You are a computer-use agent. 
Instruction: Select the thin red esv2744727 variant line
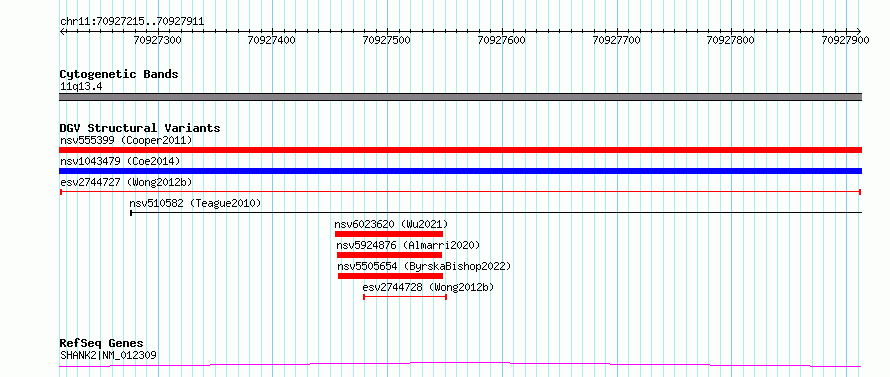460,192
